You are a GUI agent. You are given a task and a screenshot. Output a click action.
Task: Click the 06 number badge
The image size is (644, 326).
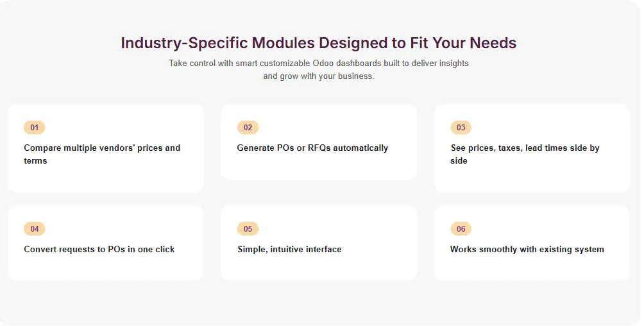tap(461, 229)
